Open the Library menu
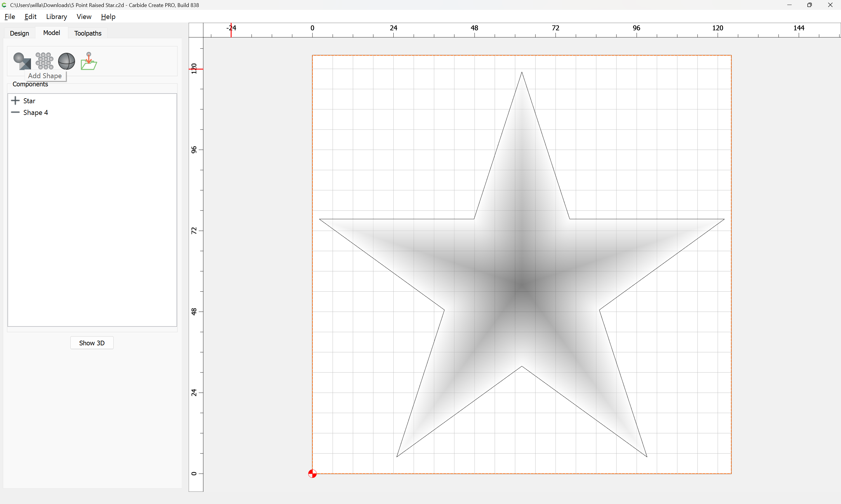Viewport: 841px width, 504px height. (x=56, y=17)
